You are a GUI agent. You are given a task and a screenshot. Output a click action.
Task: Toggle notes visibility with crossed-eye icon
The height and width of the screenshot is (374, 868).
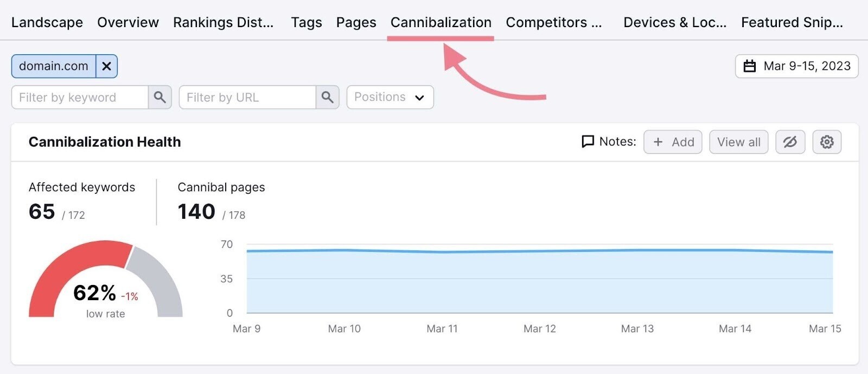(x=790, y=142)
